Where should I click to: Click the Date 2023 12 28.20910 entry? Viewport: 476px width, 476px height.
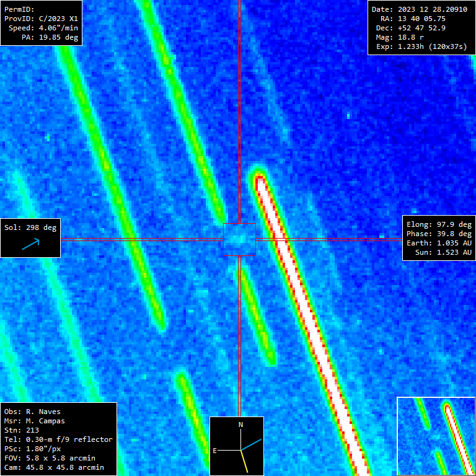pyautogui.click(x=420, y=9)
